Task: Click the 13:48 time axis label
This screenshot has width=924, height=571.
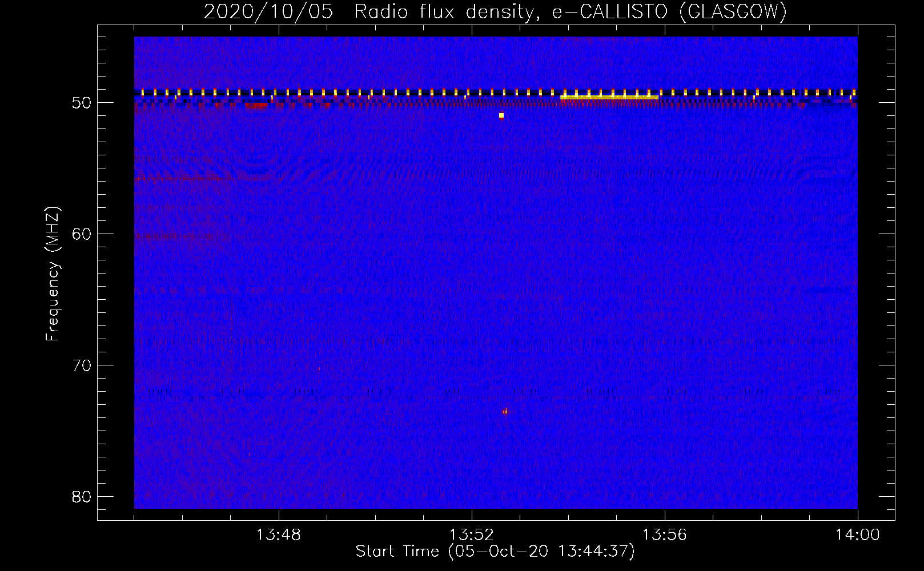Action: [279, 535]
